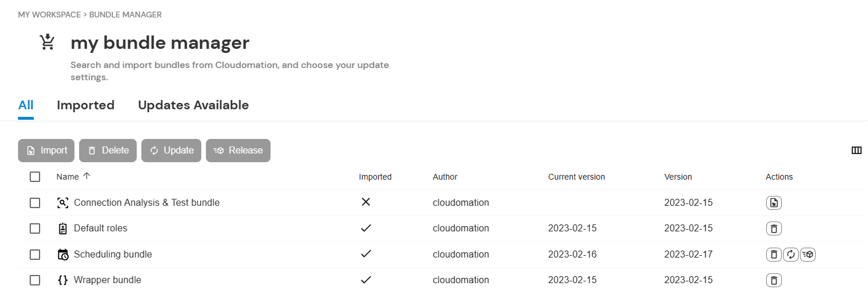The width and height of the screenshot is (868, 293).
Task: Click the shopping cart bundle manager icon
Action: [x=47, y=42]
